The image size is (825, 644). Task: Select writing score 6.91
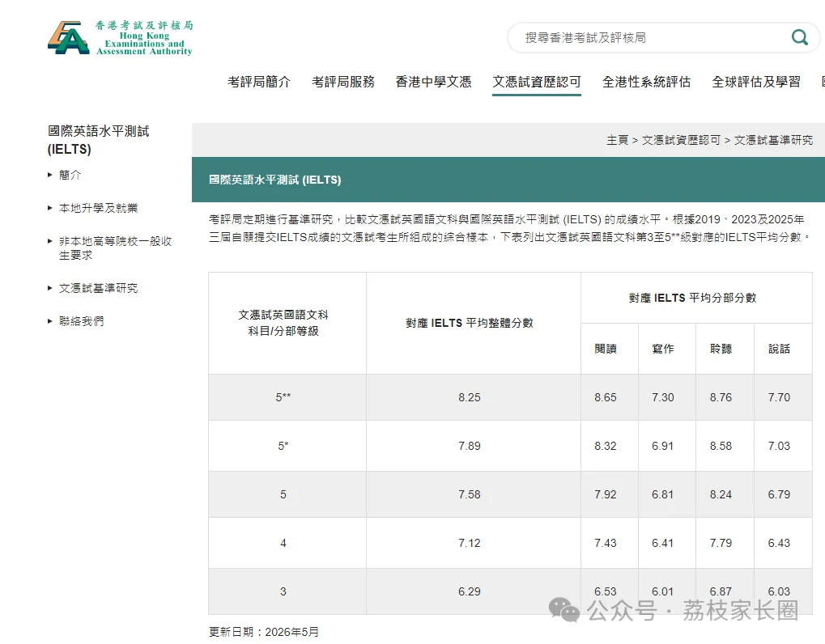[x=663, y=446]
